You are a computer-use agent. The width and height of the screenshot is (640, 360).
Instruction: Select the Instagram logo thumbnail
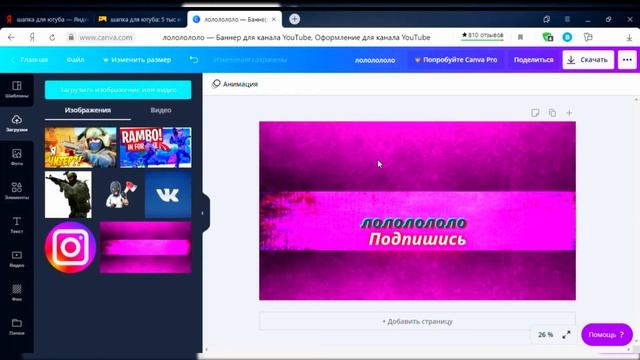pyautogui.click(x=70, y=247)
